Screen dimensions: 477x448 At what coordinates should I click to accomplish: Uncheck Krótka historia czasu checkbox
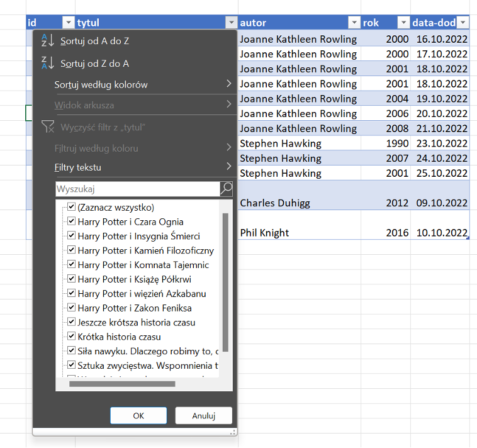click(x=72, y=337)
